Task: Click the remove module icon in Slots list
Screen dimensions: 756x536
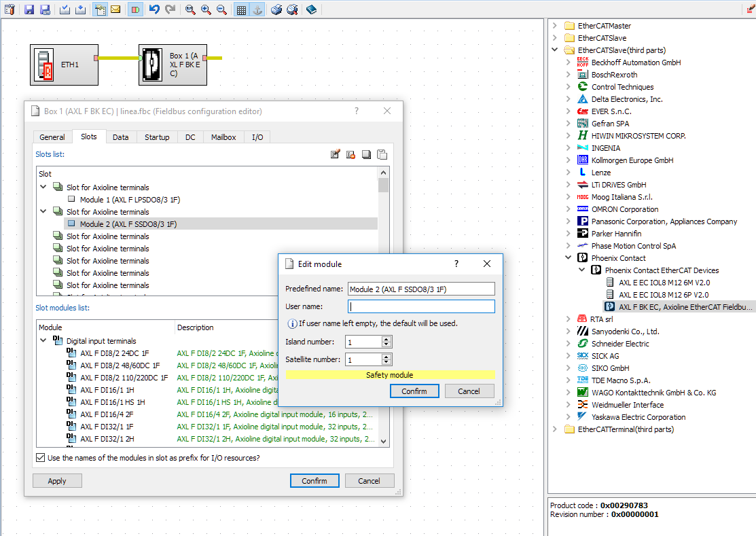Action: coord(350,154)
